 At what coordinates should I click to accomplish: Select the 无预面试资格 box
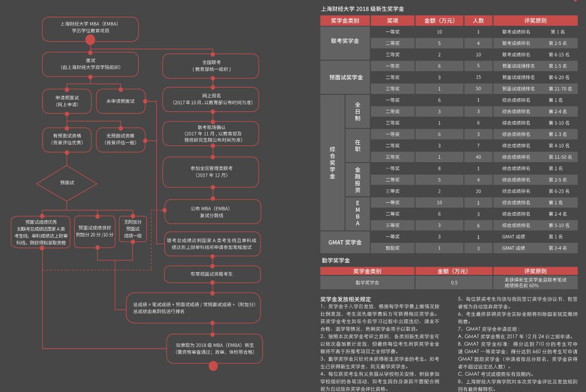pyautogui.click(x=121, y=139)
